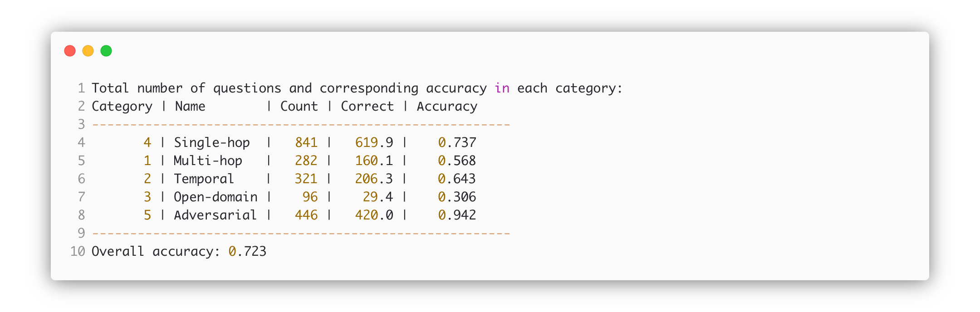980x312 pixels.
Task: Click the overall accuracy value 0.723
Action: [x=247, y=251]
